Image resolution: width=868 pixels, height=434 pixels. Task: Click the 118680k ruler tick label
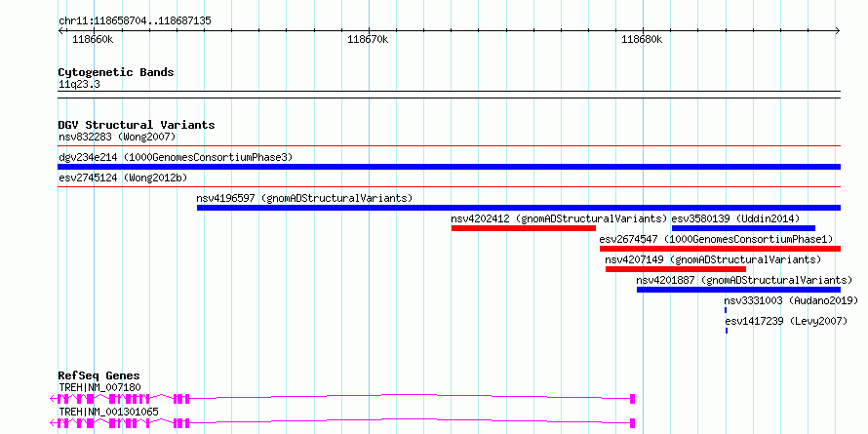[642, 39]
